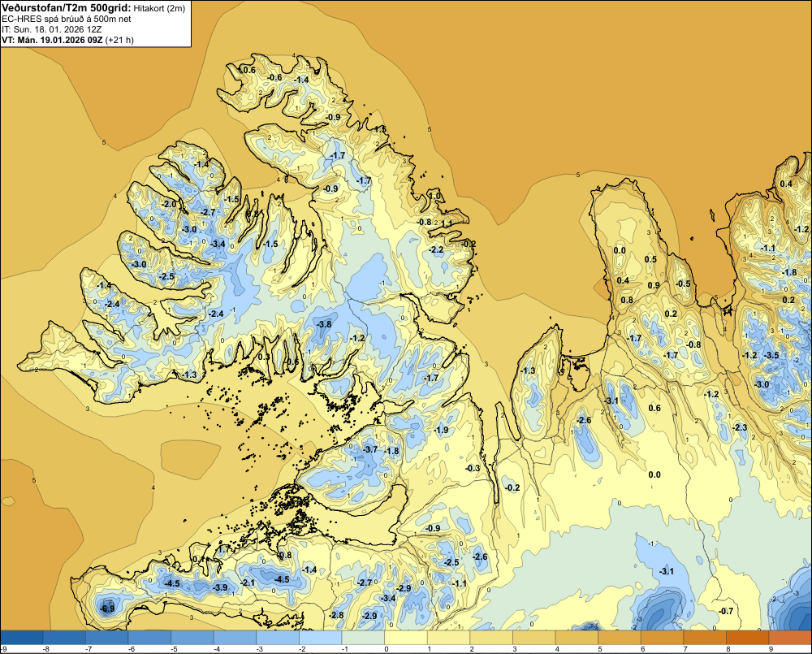This screenshot has width=812, height=654.
Task: Click the -2.3 temperature value
Action: coord(740,427)
